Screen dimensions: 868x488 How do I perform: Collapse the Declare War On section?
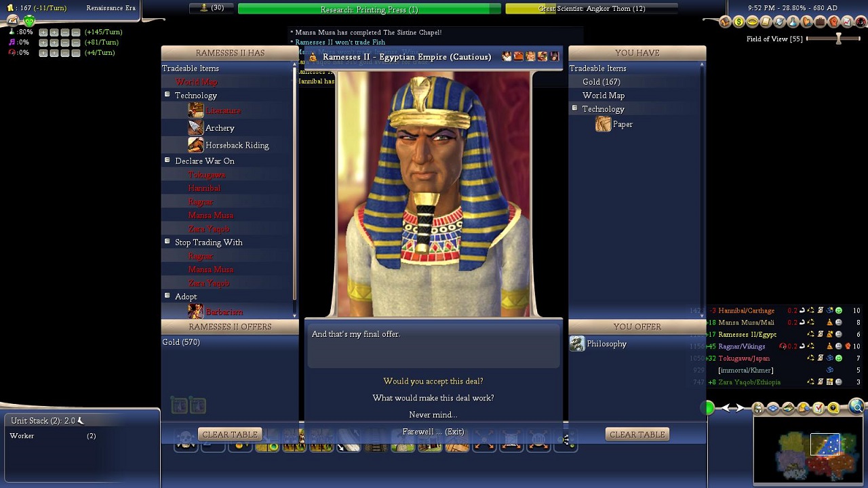(x=167, y=160)
